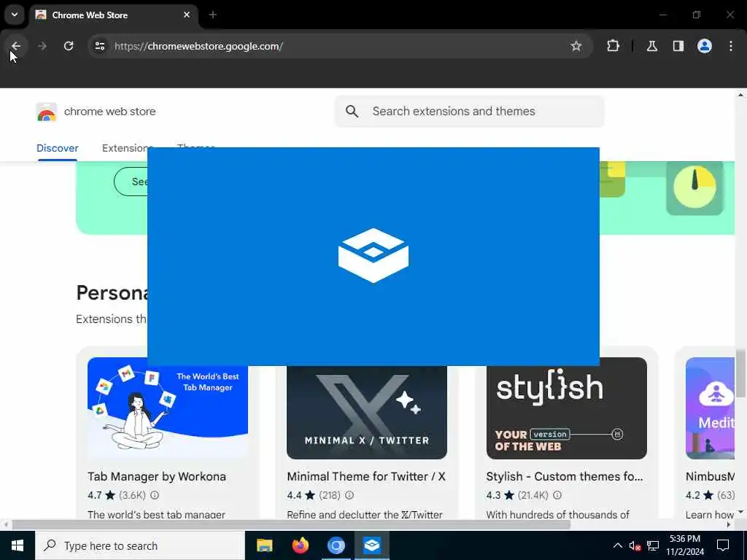747x560 pixels.
Task: Click the chrome web store logo
Action: (x=46, y=112)
